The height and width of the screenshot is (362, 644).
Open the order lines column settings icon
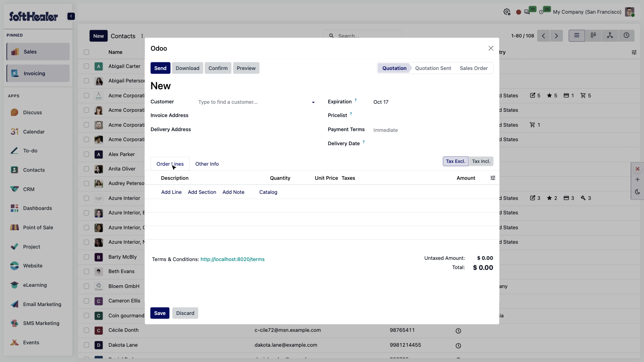tap(493, 178)
